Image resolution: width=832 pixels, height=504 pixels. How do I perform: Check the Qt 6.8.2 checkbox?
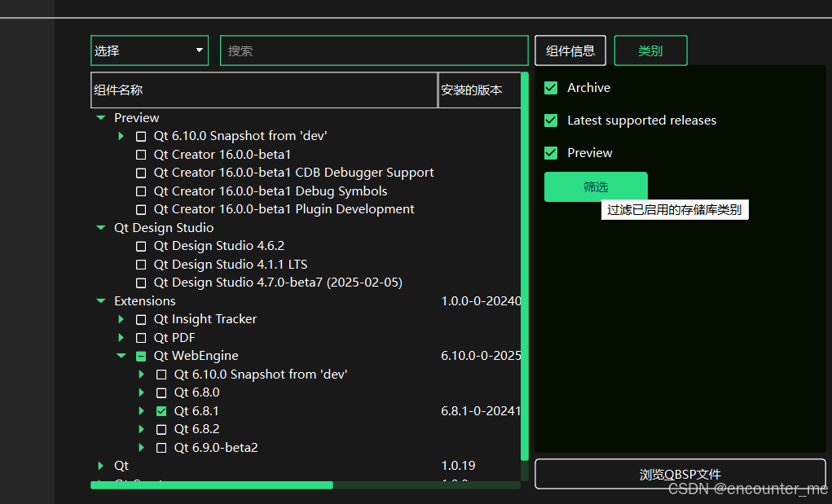[161, 430]
